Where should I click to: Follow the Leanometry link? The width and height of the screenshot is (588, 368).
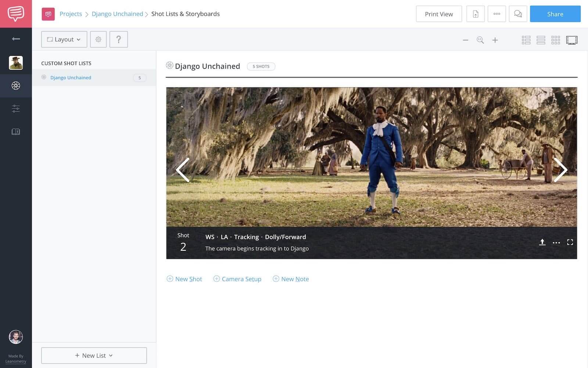tap(16, 361)
